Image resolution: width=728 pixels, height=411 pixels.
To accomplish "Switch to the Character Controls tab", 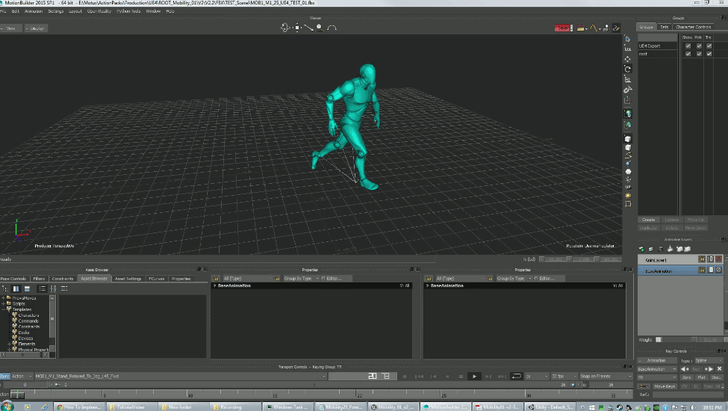I will click(694, 27).
